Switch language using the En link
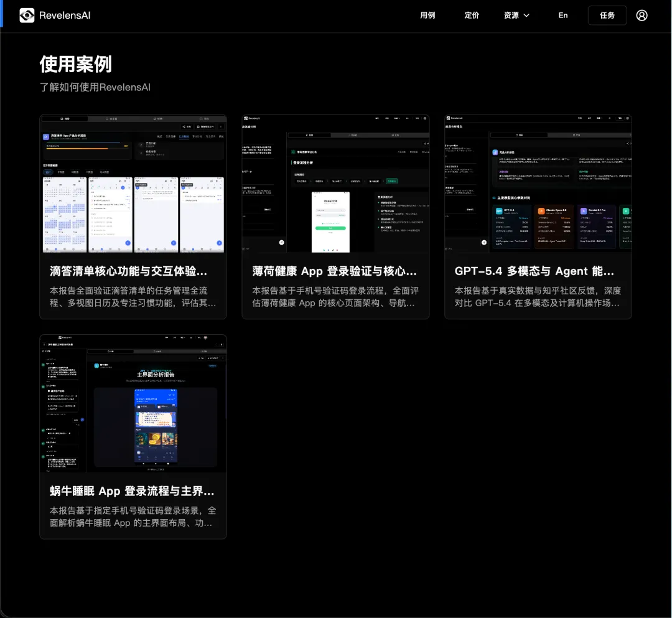The width and height of the screenshot is (672, 618). (562, 16)
